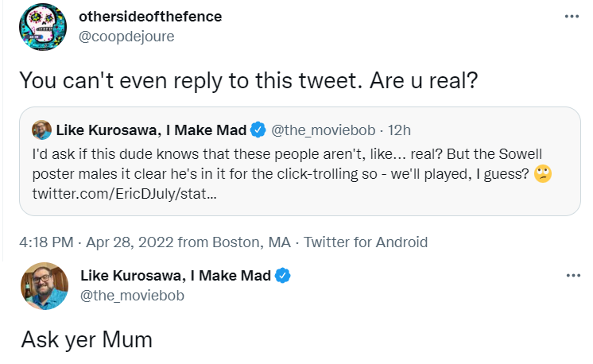Open the othersideofthefence profile name
The width and height of the screenshot is (593, 364).
(x=151, y=17)
